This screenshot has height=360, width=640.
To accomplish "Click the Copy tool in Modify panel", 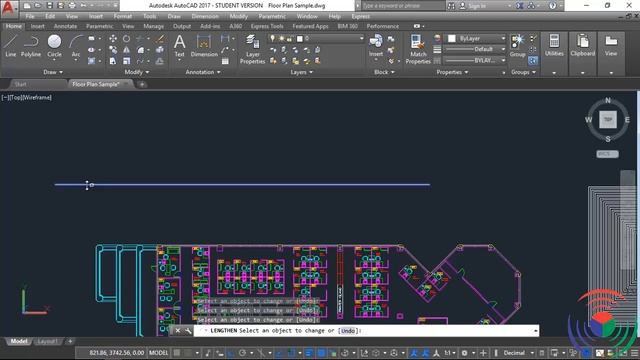I will click(x=113, y=50).
